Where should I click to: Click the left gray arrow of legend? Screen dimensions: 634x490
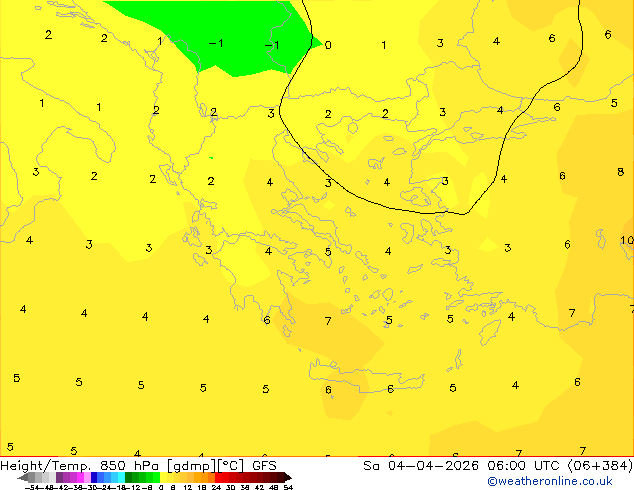pyautogui.click(x=22, y=477)
